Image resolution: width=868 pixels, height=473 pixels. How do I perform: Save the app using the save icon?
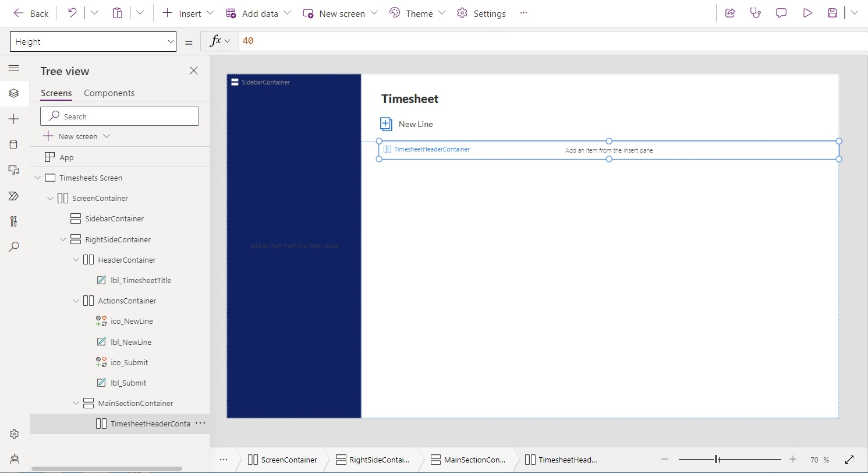[x=832, y=13]
